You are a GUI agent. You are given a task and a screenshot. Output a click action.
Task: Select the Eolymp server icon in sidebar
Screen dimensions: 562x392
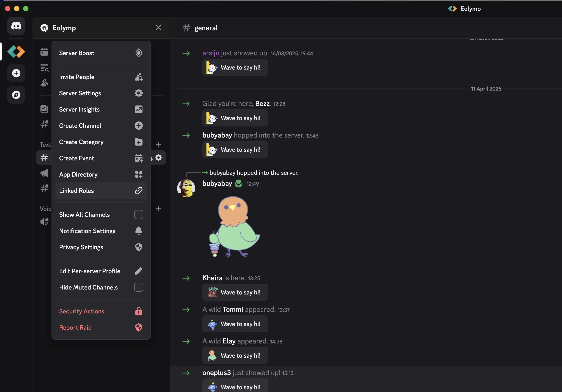tap(16, 52)
